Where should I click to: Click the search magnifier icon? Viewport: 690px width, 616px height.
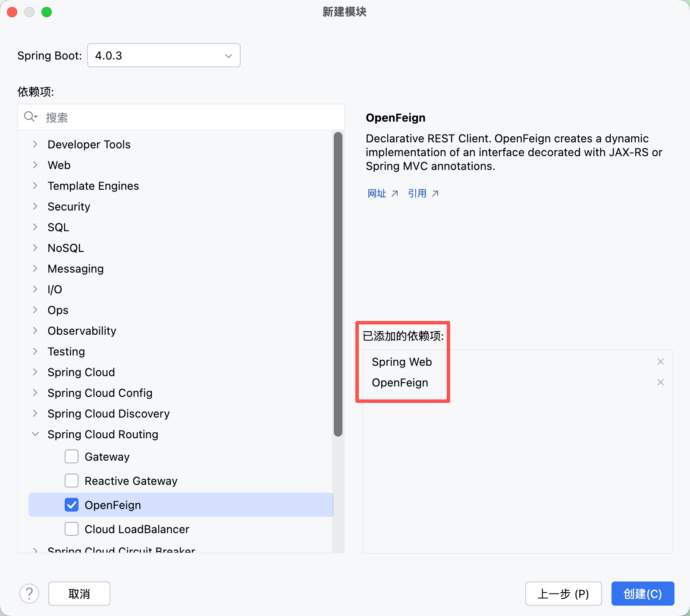(x=31, y=116)
